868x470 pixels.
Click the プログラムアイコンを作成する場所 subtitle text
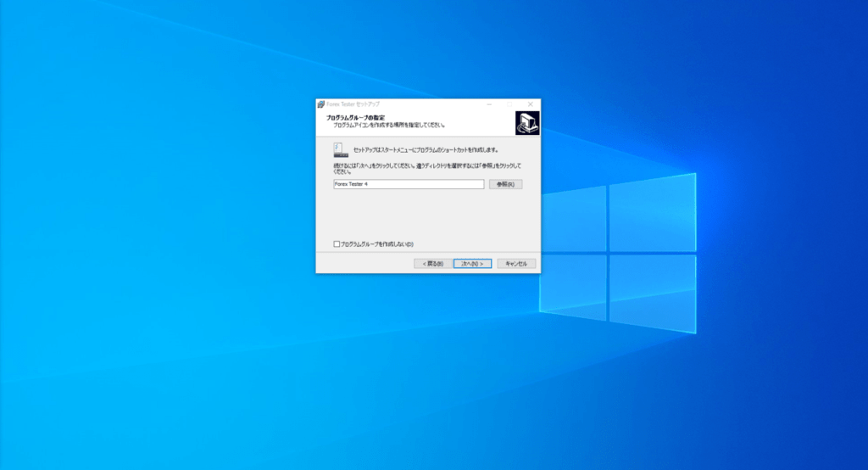(x=388, y=126)
